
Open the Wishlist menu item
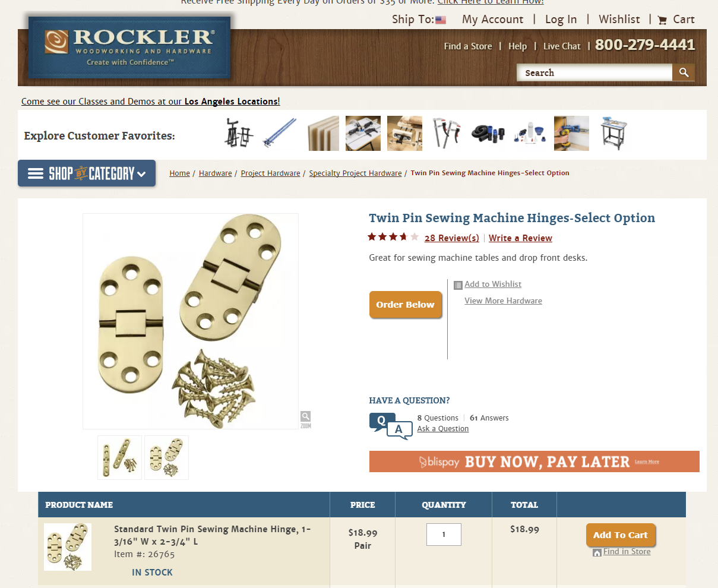(x=619, y=19)
